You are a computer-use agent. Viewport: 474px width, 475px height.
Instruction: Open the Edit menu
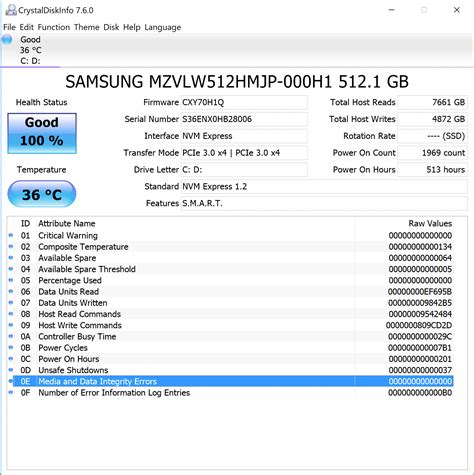26,27
